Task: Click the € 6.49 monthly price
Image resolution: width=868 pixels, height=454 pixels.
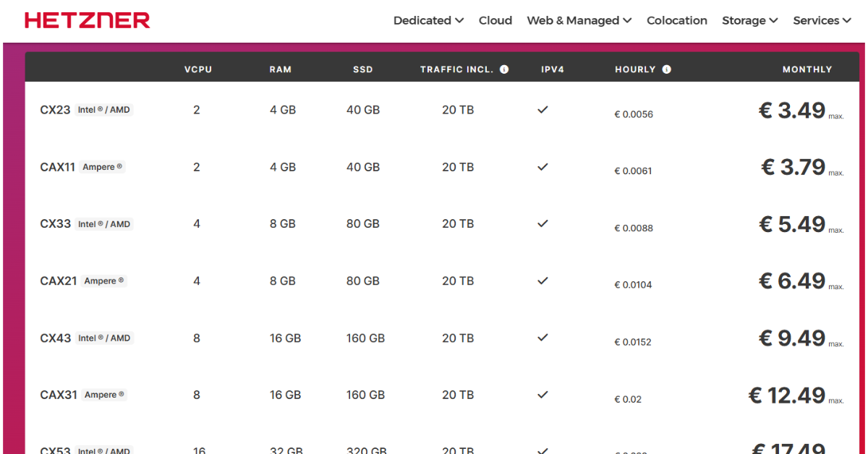Action: pyautogui.click(x=792, y=280)
